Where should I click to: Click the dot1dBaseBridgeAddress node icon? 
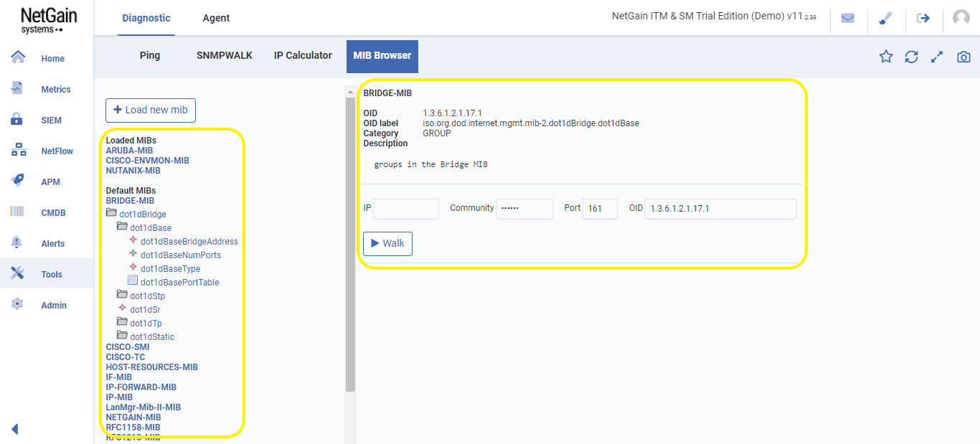click(133, 240)
